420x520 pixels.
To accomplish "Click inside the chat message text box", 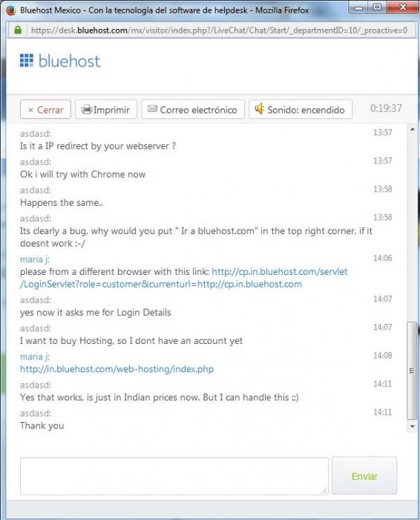I will pyautogui.click(x=174, y=476).
